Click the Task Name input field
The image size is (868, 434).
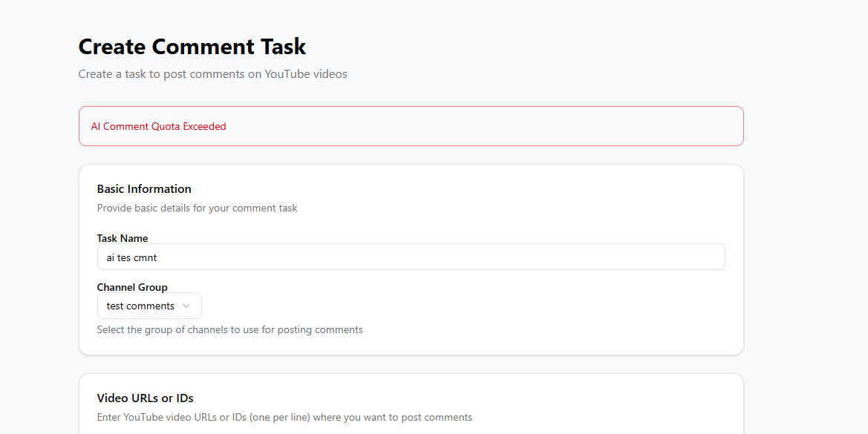pyautogui.click(x=411, y=257)
